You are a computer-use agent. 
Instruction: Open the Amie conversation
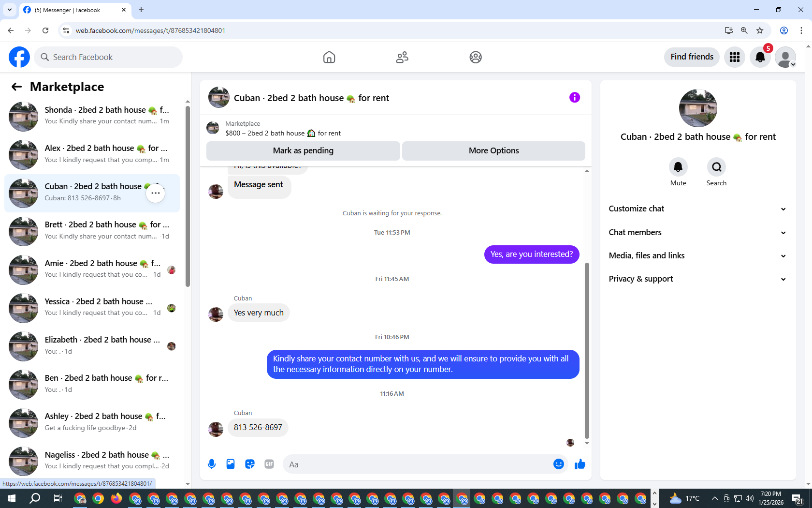pos(92,269)
